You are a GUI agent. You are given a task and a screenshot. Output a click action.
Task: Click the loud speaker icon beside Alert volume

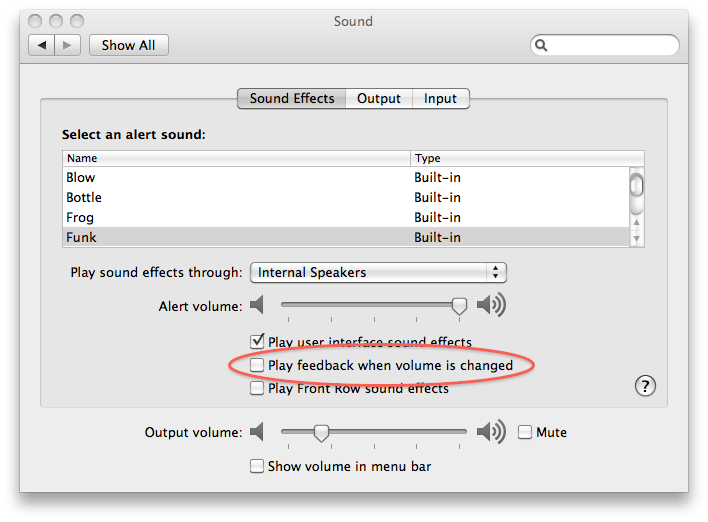491,305
